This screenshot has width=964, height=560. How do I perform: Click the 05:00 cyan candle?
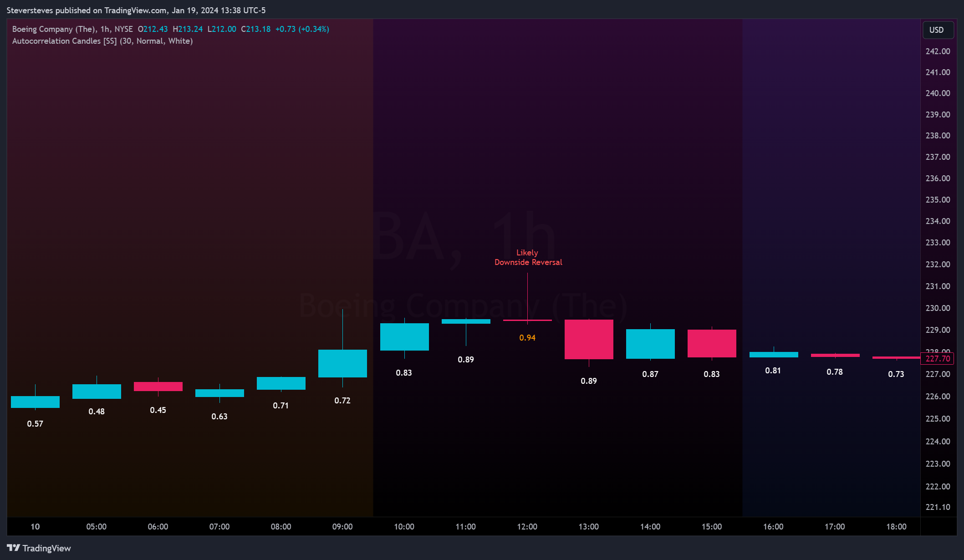pos(97,392)
